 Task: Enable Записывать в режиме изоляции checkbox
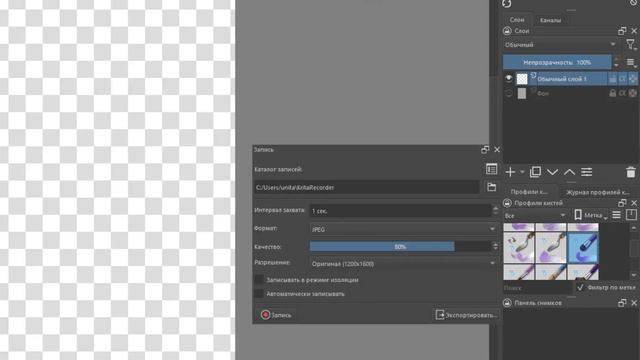pyautogui.click(x=259, y=280)
